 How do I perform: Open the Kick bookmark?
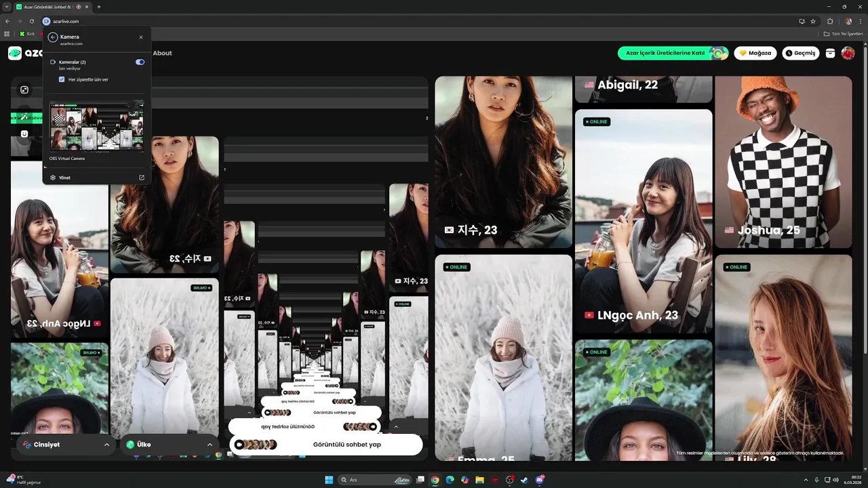coord(27,33)
